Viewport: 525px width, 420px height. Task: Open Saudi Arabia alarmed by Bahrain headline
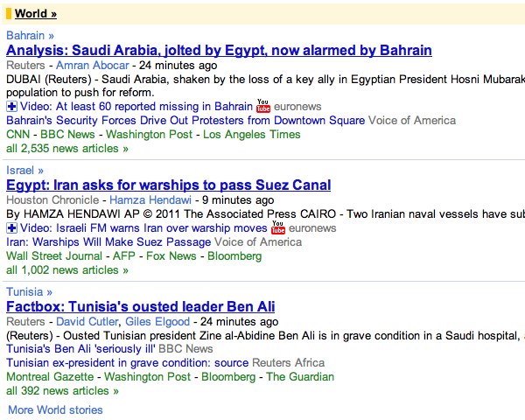[x=219, y=50]
